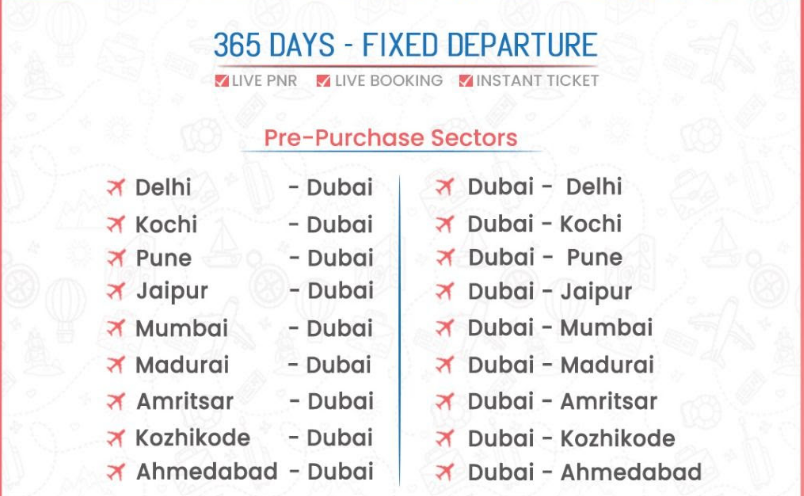This screenshot has width=804, height=496.
Task: Select the Dubai - Amritsar sector
Action: (562, 401)
